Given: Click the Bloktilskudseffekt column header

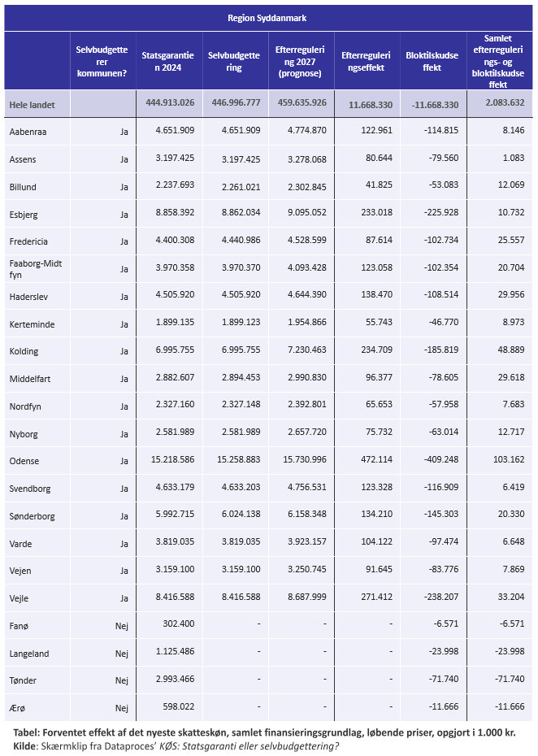Looking at the screenshot, I should 432,62.
